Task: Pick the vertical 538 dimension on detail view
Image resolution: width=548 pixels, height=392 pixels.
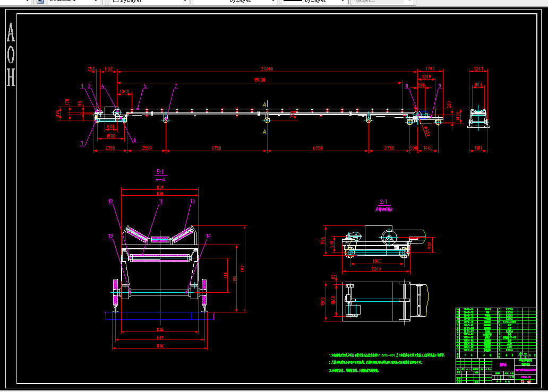Action: pos(332,245)
